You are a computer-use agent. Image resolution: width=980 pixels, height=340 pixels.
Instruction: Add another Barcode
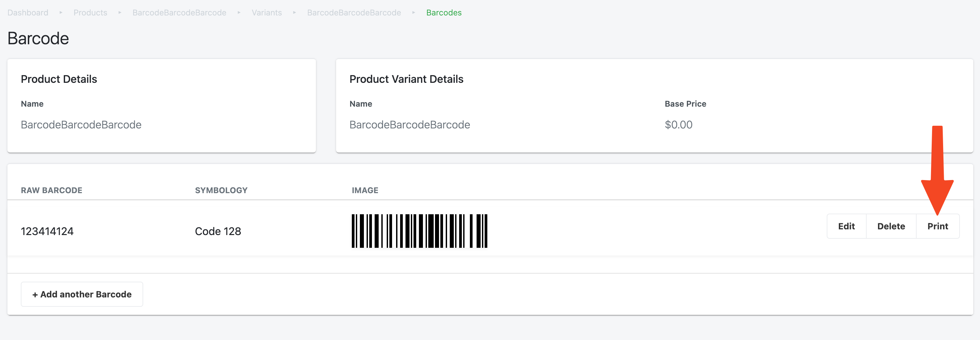(x=82, y=294)
